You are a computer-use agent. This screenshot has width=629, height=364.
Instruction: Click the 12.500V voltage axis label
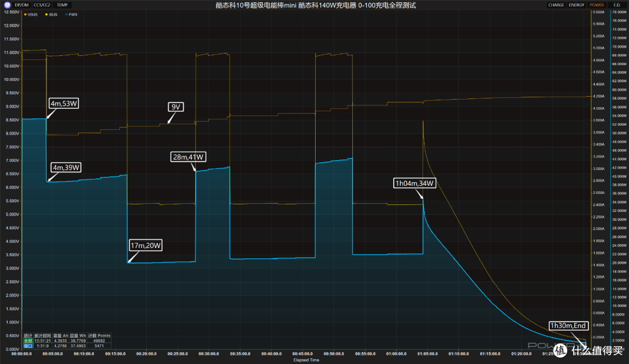click(11, 12)
